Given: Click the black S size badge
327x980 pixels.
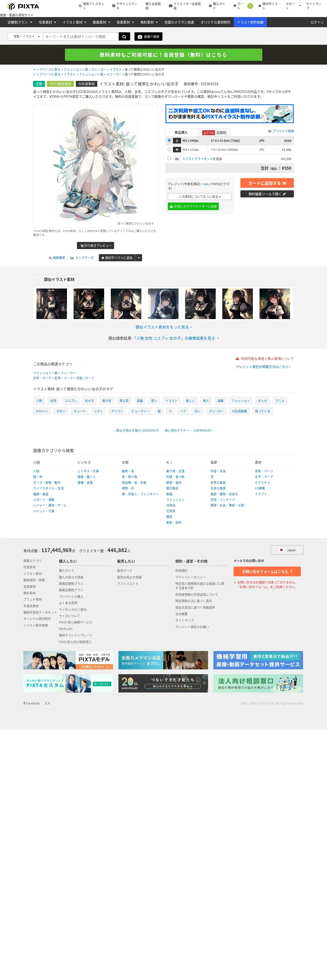Looking at the screenshot, I should point(177,141).
